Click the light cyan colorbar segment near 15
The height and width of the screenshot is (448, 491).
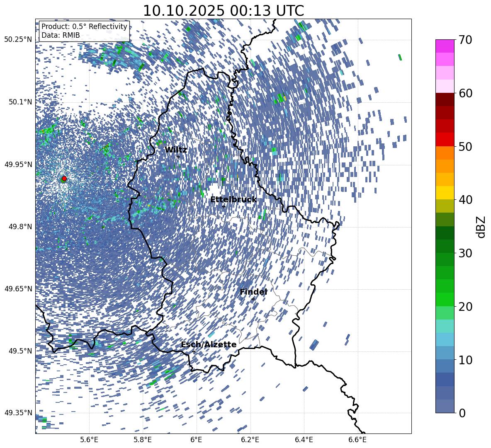pyautogui.click(x=445, y=326)
